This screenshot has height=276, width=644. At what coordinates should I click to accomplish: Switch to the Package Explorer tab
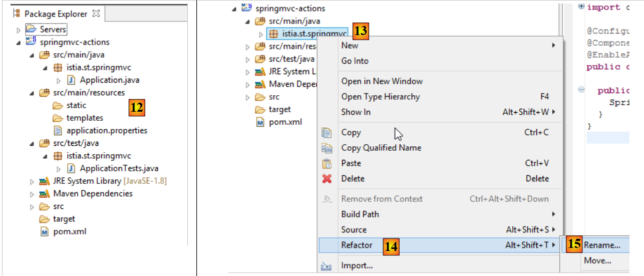tap(55, 14)
